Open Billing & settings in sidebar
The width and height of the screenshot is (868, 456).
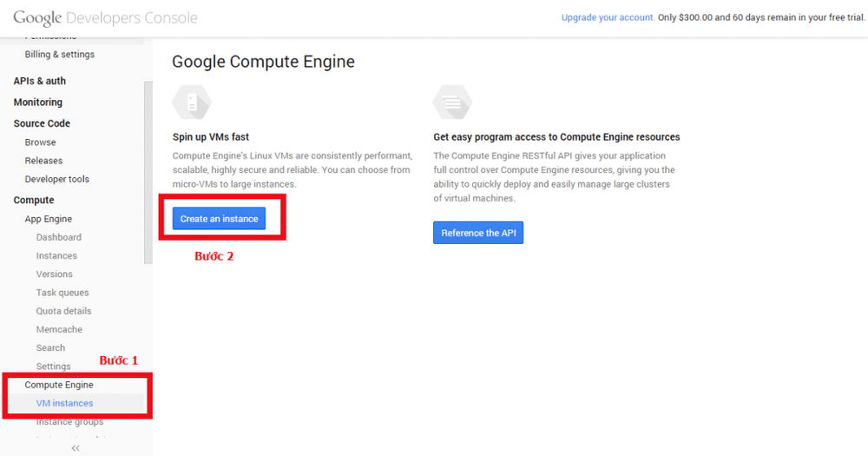pyautogui.click(x=60, y=55)
